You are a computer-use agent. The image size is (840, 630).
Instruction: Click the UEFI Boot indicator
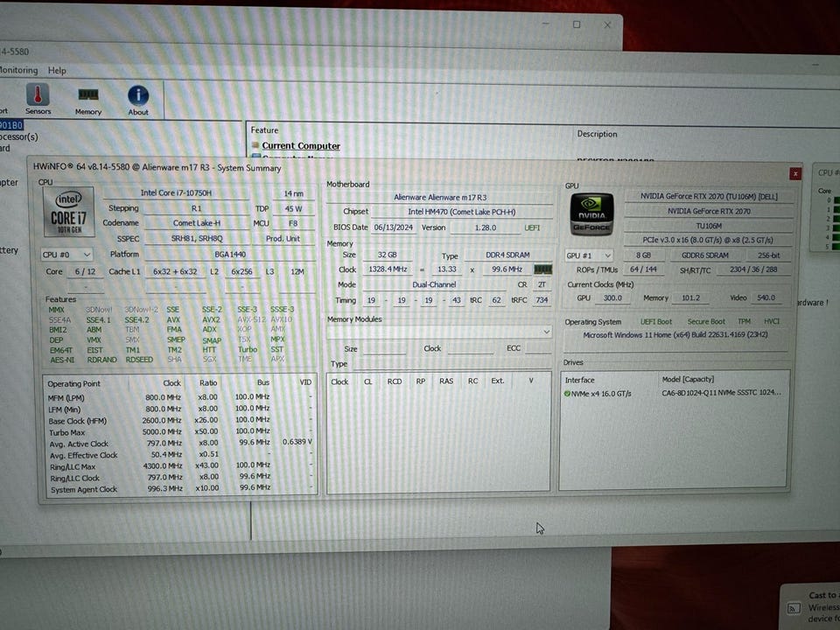[x=655, y=321]
